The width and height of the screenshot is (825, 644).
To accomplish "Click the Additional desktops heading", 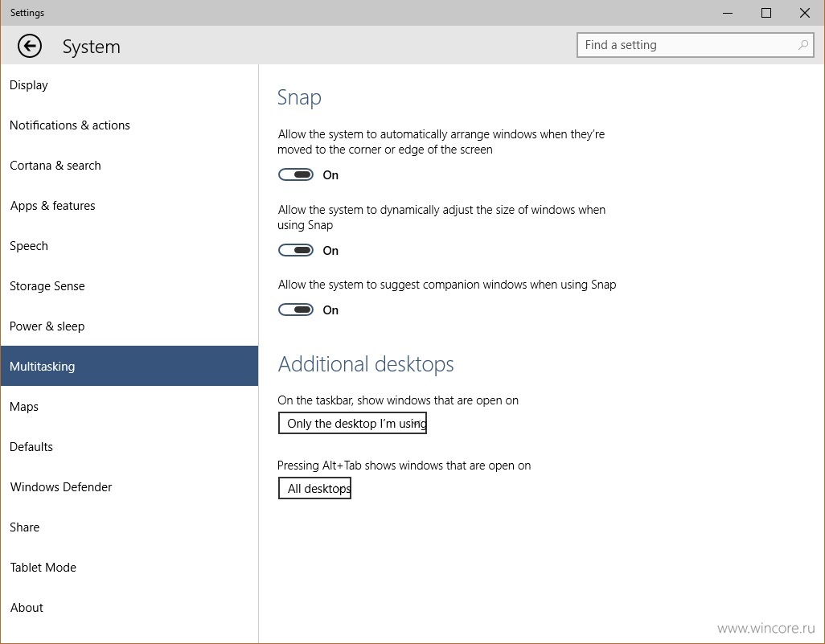I will point(366,364).
